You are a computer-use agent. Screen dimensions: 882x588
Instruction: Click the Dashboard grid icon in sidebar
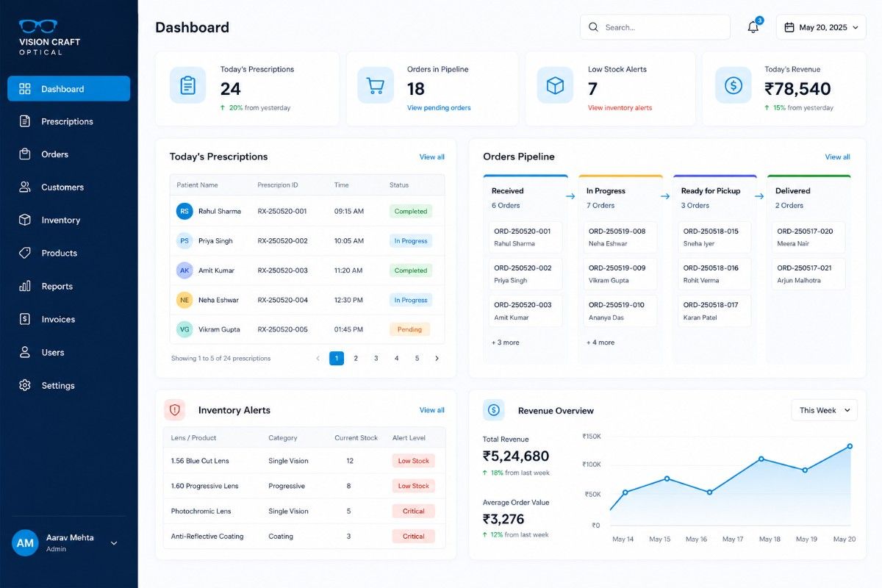pyautogui.click(x=25, y=89)
